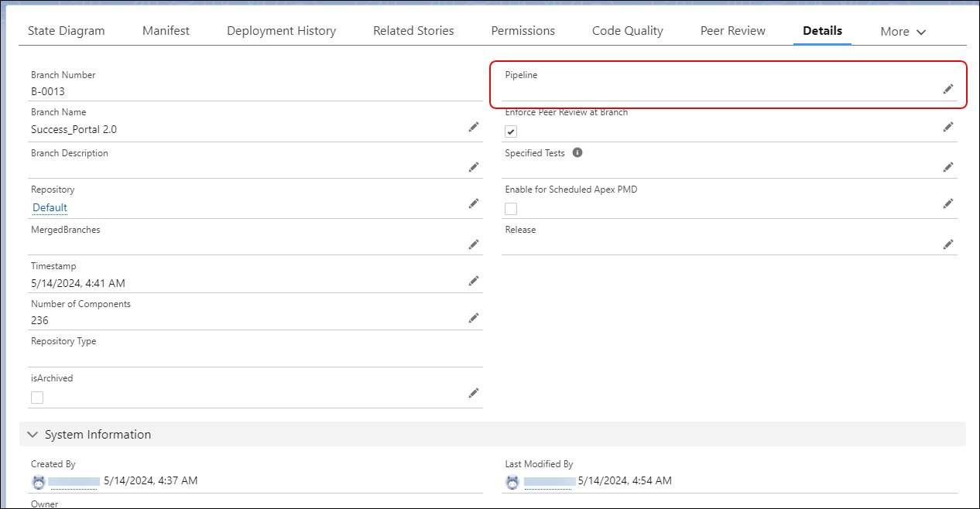Open the Last Modified By user link
Screen dimensions: 980x509
(x=549, y=481)
